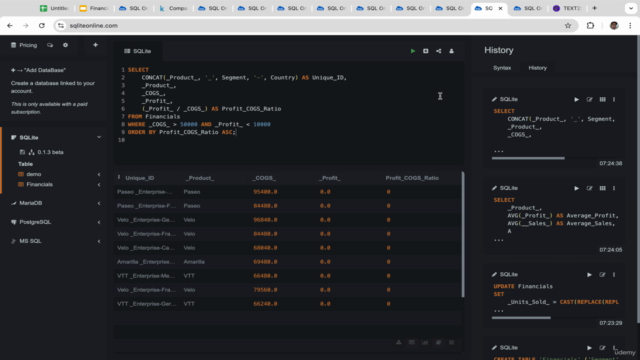Switch to the Untitled spreadsheet browser tab

[54, 8]
